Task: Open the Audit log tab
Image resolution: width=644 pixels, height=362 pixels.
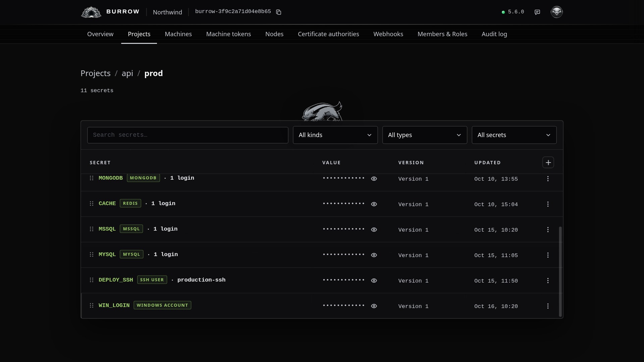Action: (x=494, y=34)
